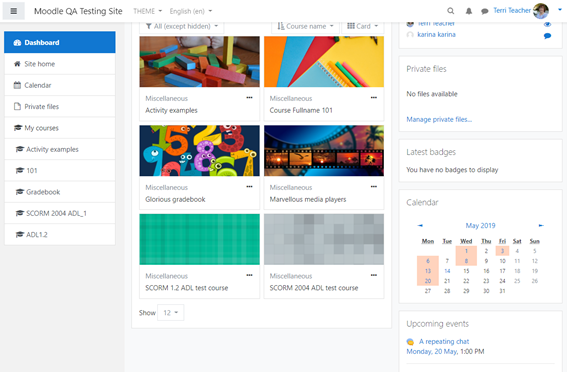Message karina karina via chat bubble icon
This screenshot has height=372, width=567.
pyautogui.click(x=547, y=35)
